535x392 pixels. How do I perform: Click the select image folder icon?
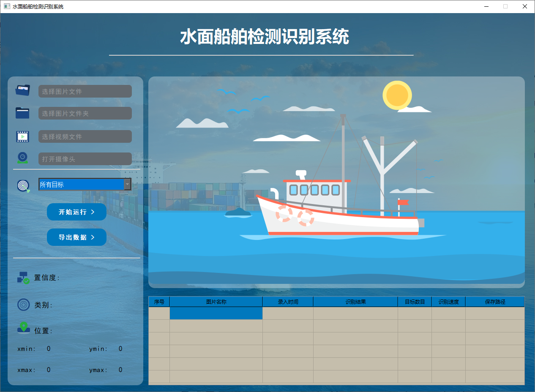click(x=22, y=113)
